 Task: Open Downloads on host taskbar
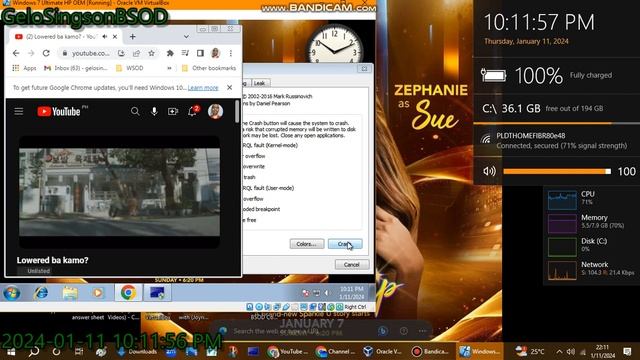point(137,351)
